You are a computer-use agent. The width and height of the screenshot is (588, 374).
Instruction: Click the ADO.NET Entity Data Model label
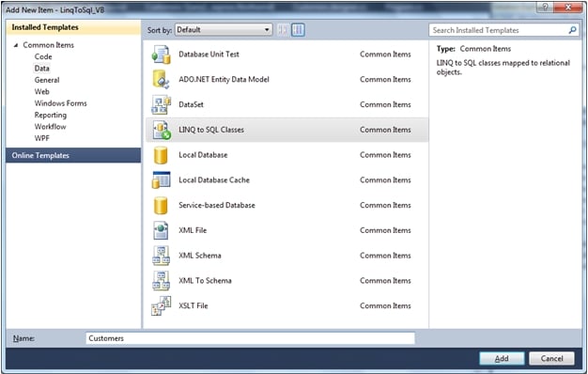click(224, 80)
